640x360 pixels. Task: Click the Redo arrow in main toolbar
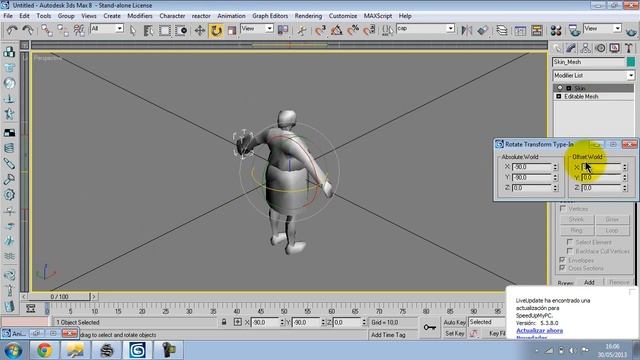[28, 30]
